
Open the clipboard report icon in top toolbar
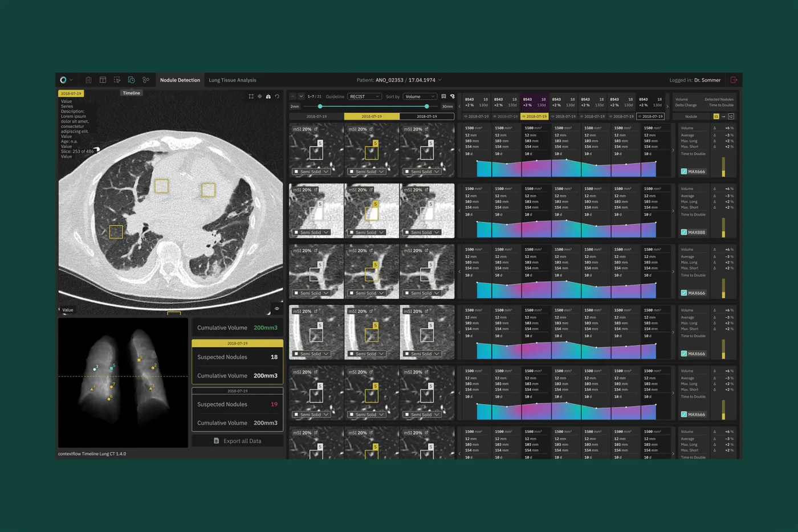[x=88, y=80]
